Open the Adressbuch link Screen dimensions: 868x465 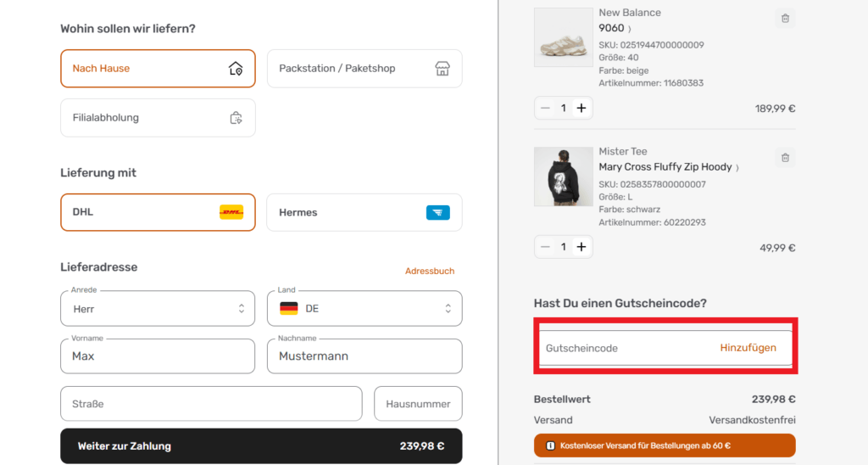[430, 271]
